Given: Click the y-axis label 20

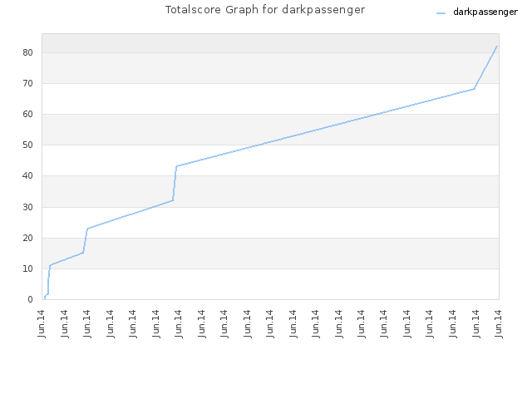Looking at the screenshot, I should point(27,239).
